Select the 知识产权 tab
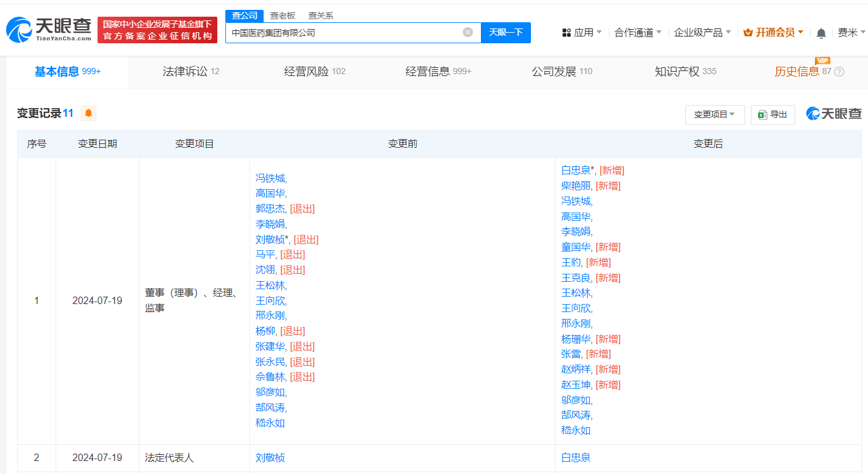 [677, 71]
